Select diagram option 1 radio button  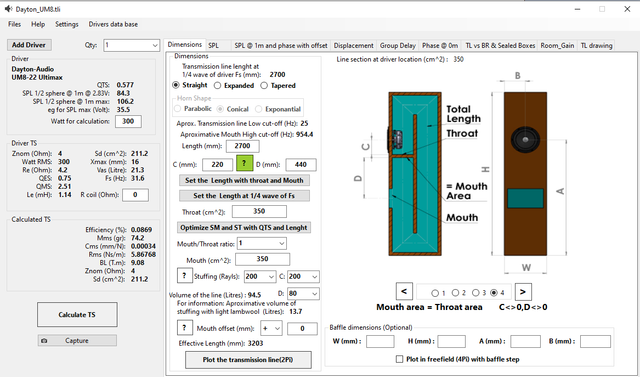[435, 293]
